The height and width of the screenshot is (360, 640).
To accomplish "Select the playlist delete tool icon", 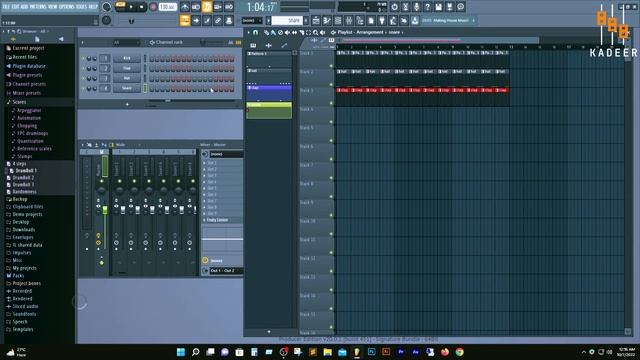I will pos(280,32).
